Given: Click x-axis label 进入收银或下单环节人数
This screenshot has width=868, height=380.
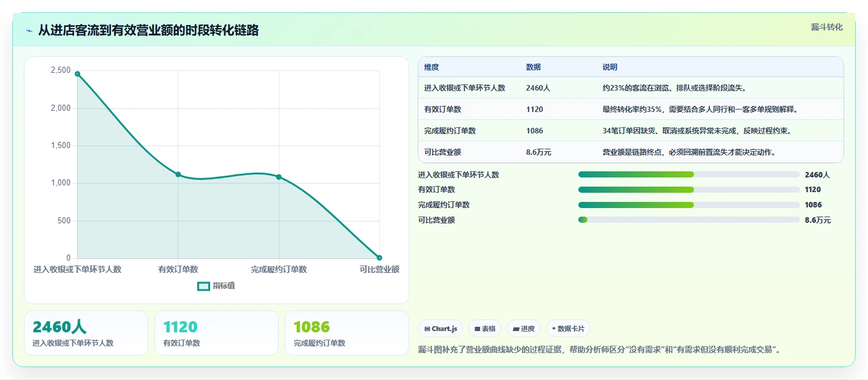Looking at the screenshot, I should [x=77, y=269].
